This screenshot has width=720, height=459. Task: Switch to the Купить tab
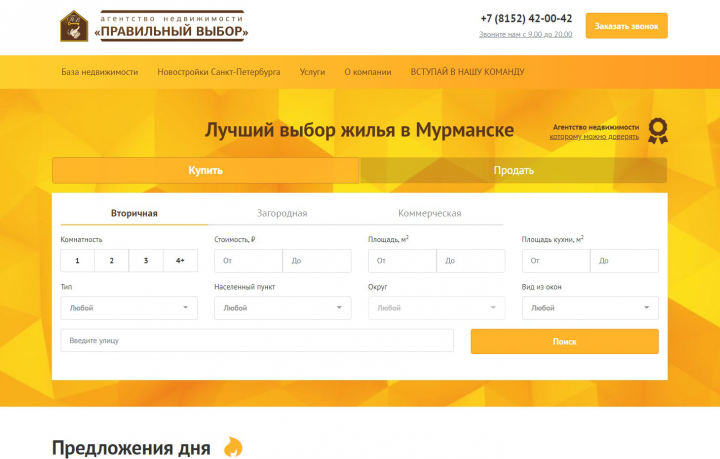click(206, 170)
